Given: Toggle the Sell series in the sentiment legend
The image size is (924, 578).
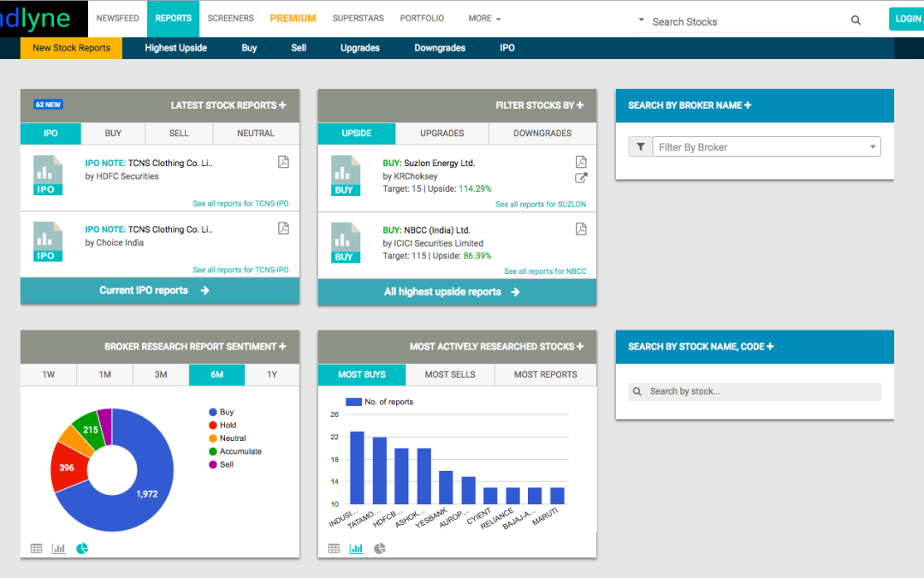Looking at the screenshot, I should [222, 465].
